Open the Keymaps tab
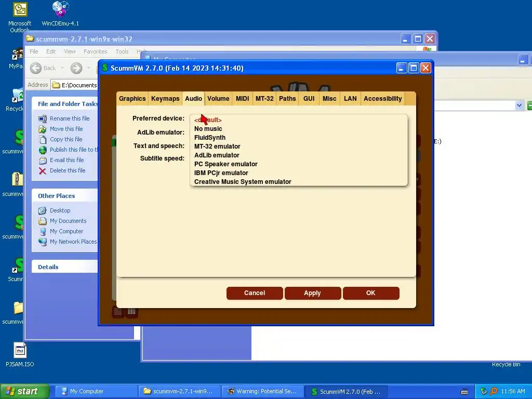 165,98
